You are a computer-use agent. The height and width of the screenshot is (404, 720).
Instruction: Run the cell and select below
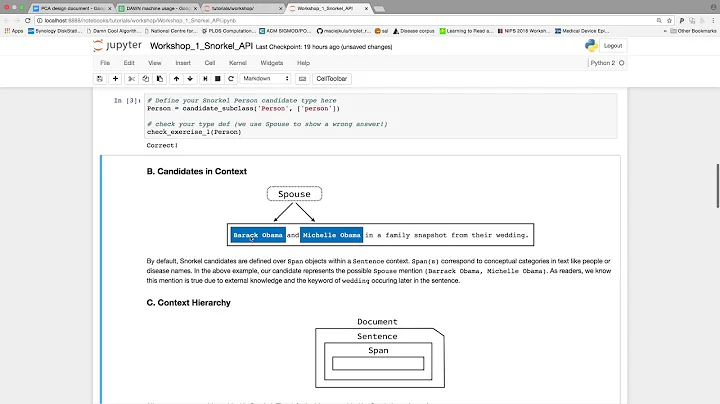(x=205, y=79)
